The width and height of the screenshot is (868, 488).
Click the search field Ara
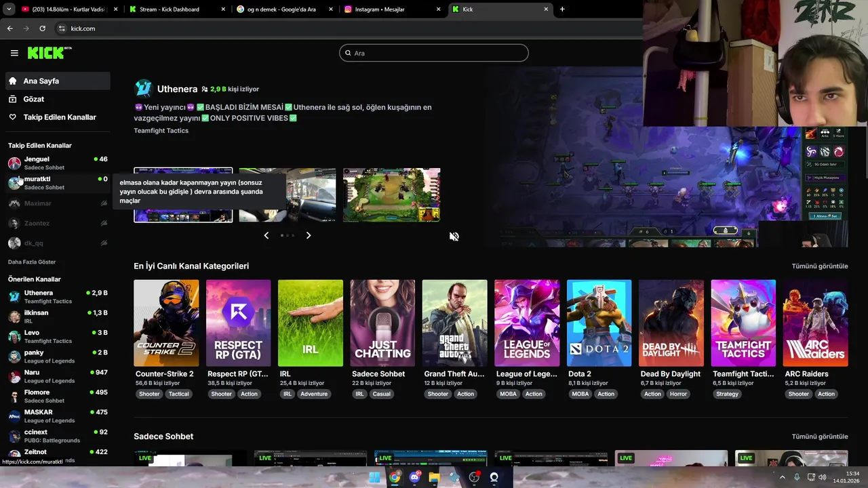tap(434, 53)
